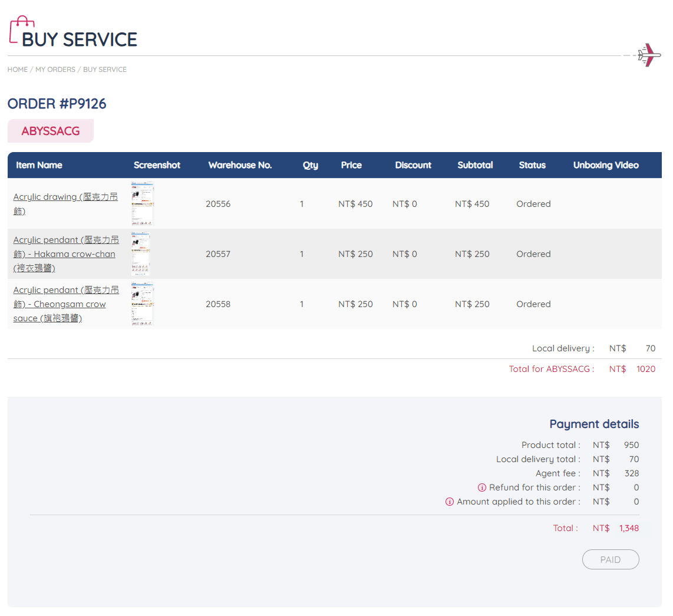The height and width of the screenshot is (616, 673).
Task: Click the Unboxing Video column header
Action: 606,165
